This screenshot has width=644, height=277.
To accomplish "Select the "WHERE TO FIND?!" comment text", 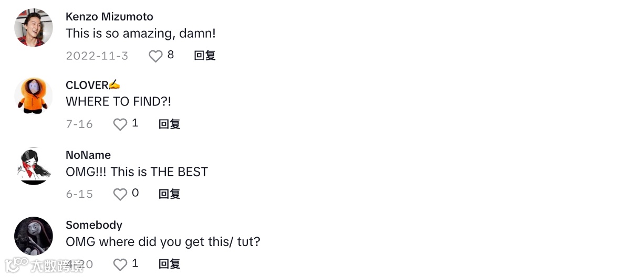I will tap(118, 102).
